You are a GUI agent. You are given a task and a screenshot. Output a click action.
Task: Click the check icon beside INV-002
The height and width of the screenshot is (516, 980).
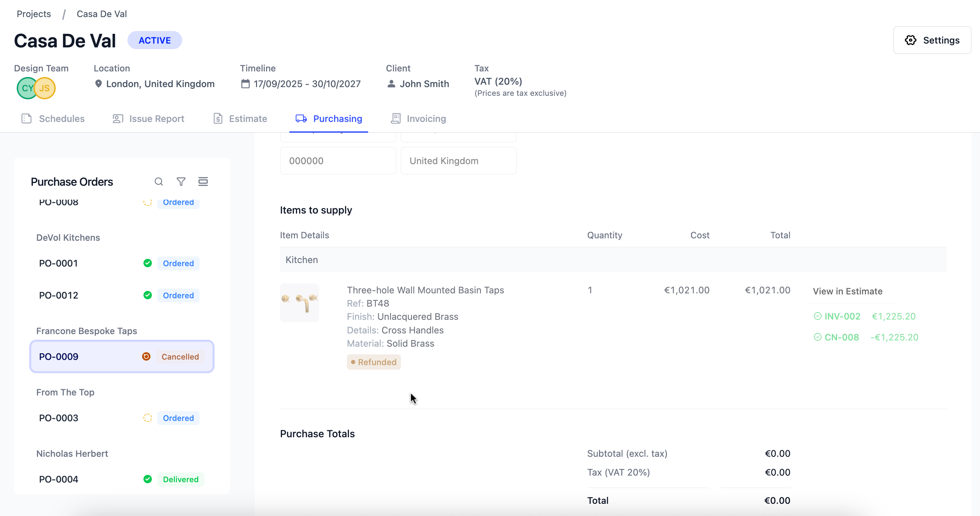point(818,316)
